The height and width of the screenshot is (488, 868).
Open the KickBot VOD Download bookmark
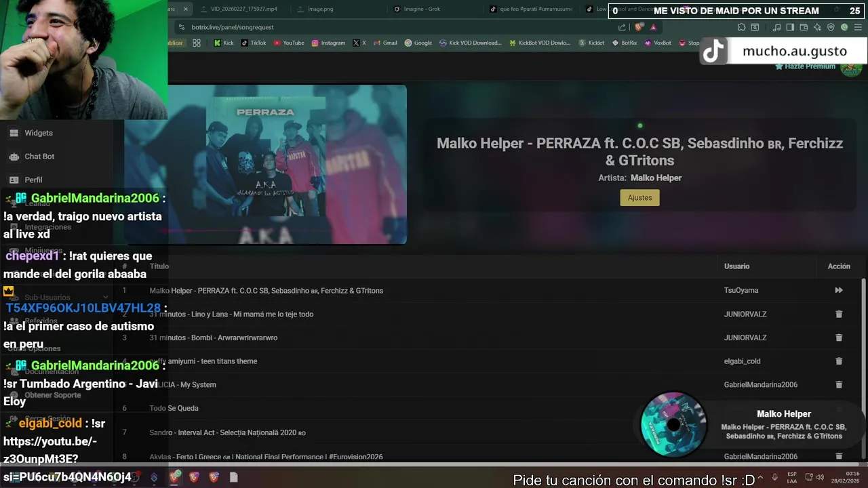point(540,43)
